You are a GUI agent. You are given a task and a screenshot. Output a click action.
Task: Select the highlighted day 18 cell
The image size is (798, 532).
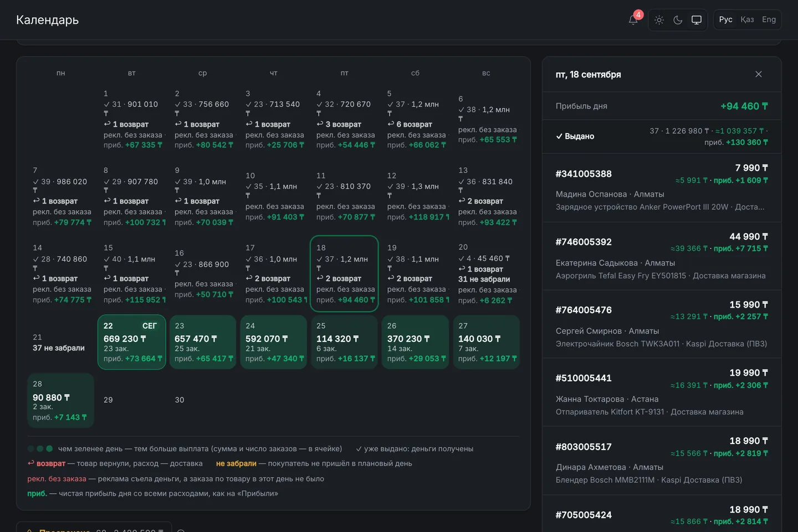[x=345, y=274]
